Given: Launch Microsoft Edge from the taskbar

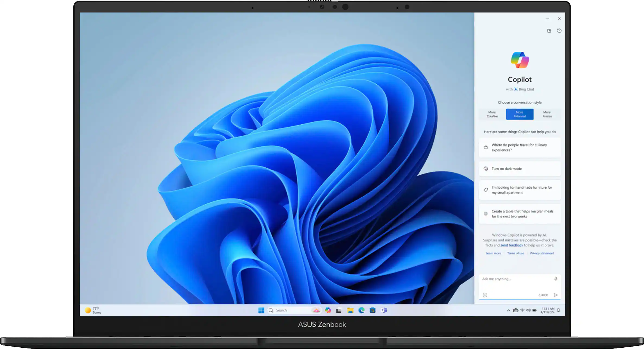Looking at the screenshot, I should point(361,310).
